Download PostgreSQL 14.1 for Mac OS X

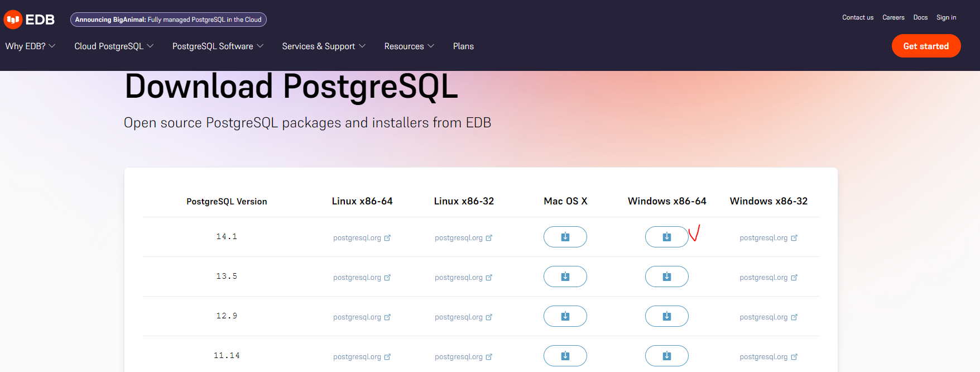click(x=565, y=237)
